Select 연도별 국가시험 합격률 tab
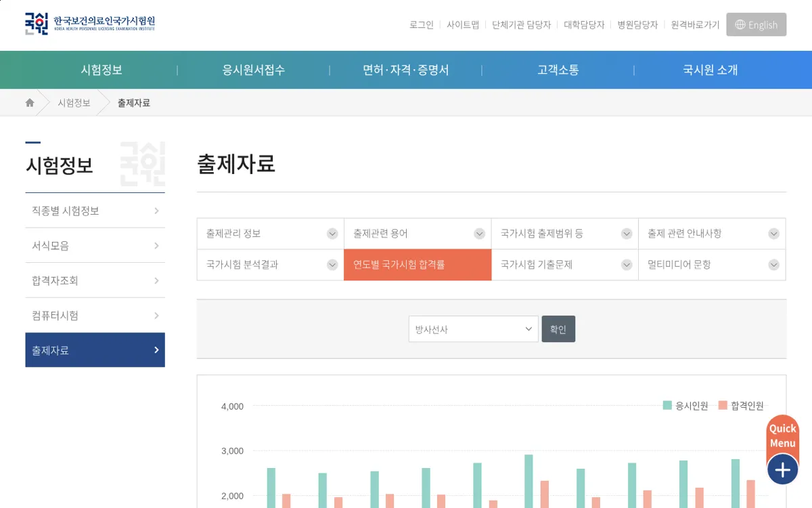This screenshot has height=508, width=812. pos(418,265)
